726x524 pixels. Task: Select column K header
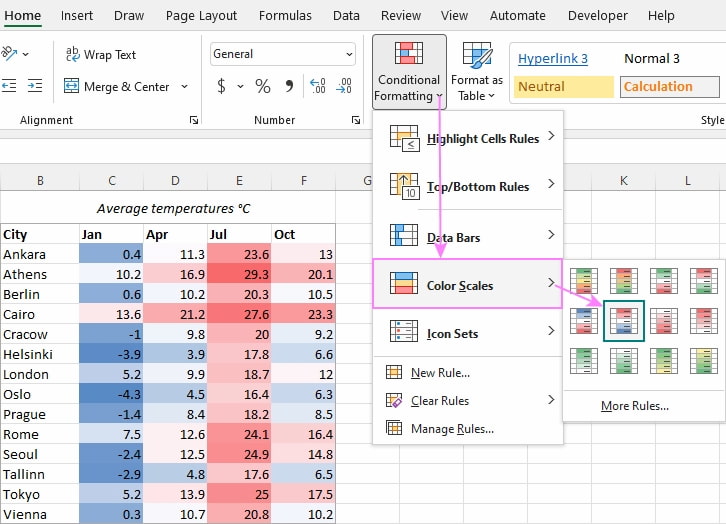point(624,181)
